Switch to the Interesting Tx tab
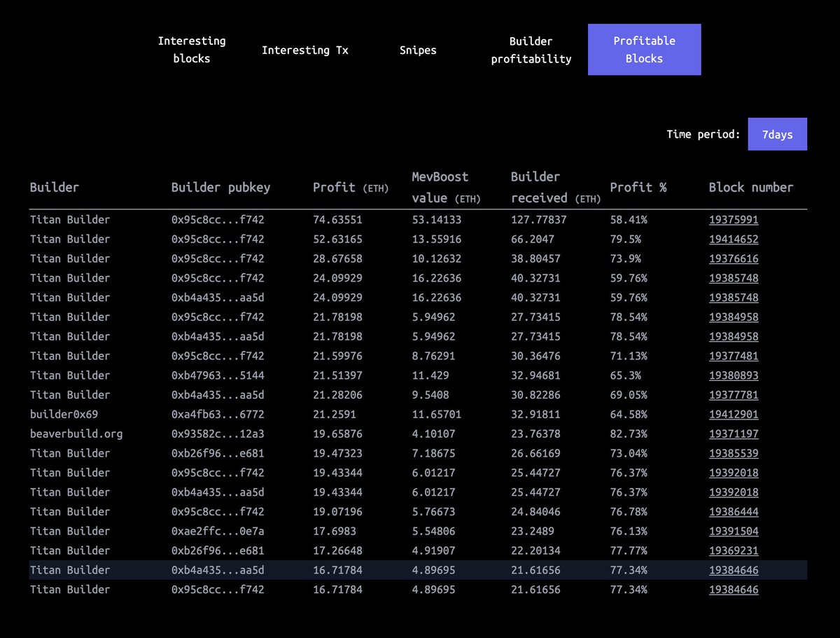Screen dimensions: 840x638 click(305, 50)
